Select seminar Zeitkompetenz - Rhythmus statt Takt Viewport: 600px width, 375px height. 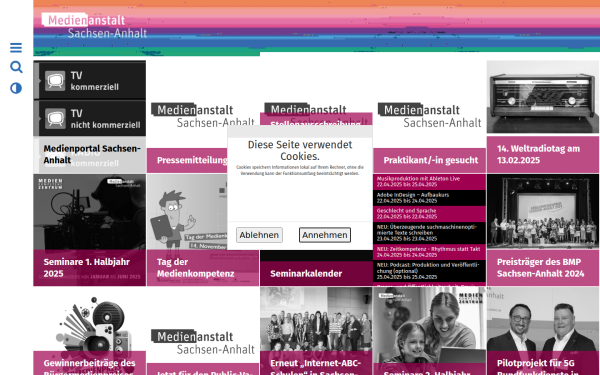pos(430,252)
